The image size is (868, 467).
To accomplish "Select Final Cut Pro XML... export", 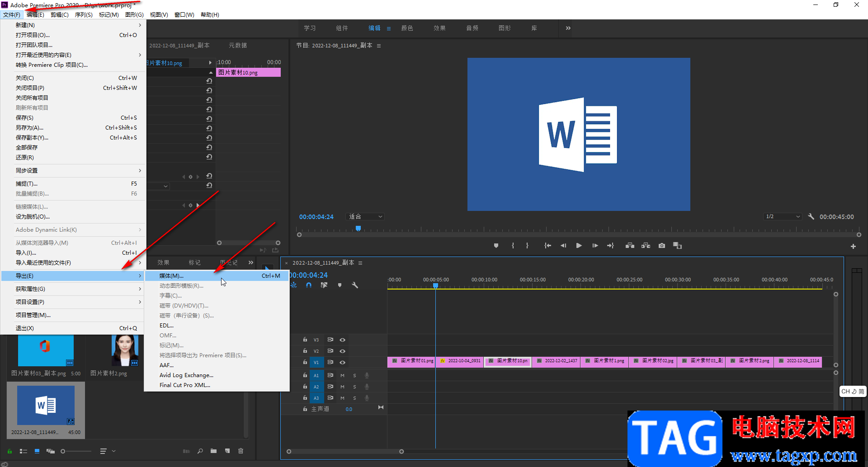I will pos(217,385).
